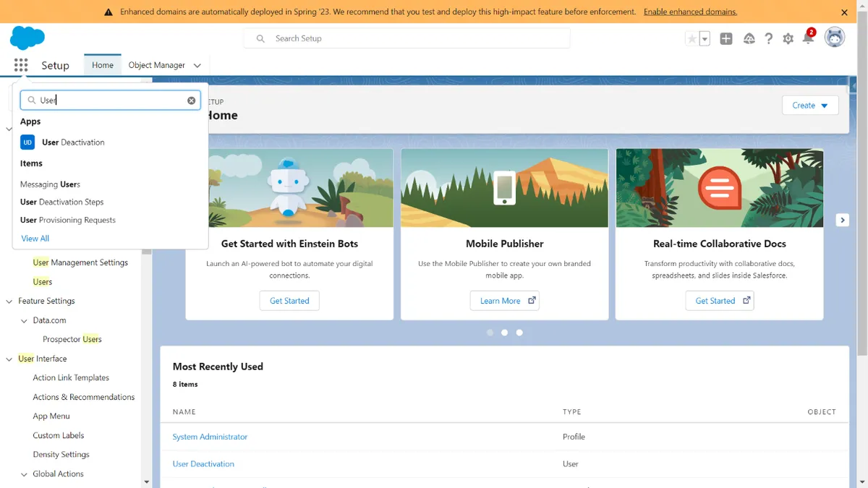Collapse the Data.com tree node
Image resolution: width=868 pixels, height=488 pixels.
click(24, 320)
